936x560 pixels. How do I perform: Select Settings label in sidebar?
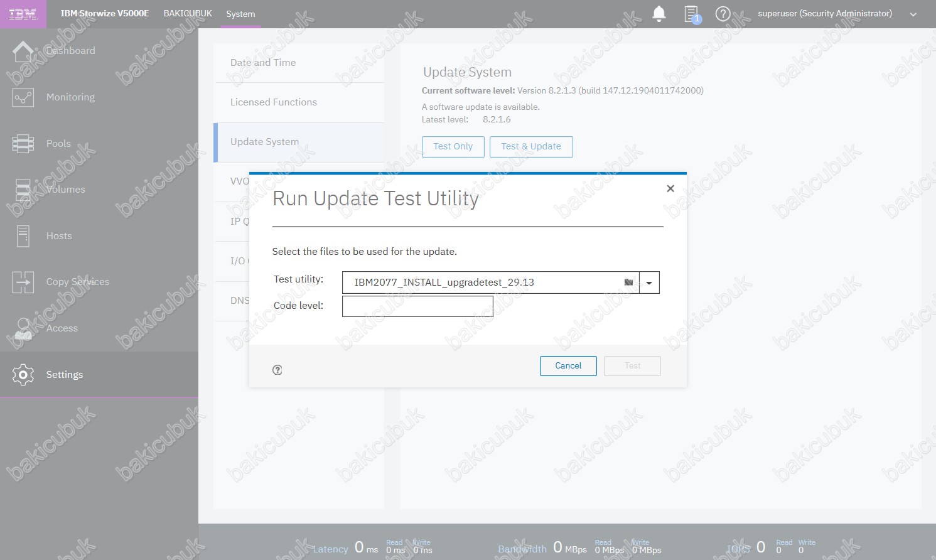click(65, 375)
